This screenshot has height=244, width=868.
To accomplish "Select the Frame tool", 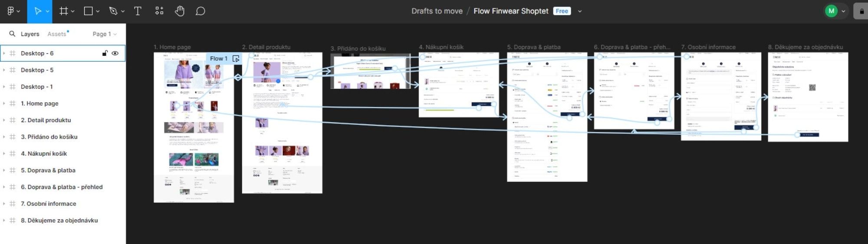I will pos(63,11).
